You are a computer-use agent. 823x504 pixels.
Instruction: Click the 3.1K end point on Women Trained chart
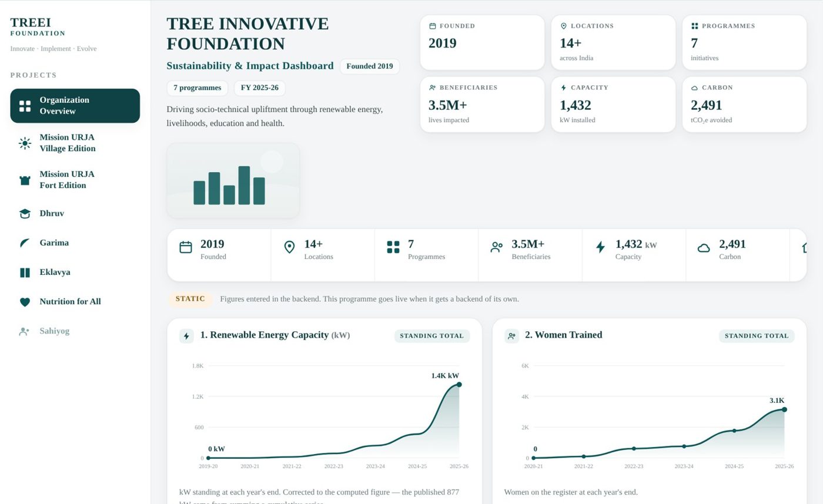click(x=784, y=410)
